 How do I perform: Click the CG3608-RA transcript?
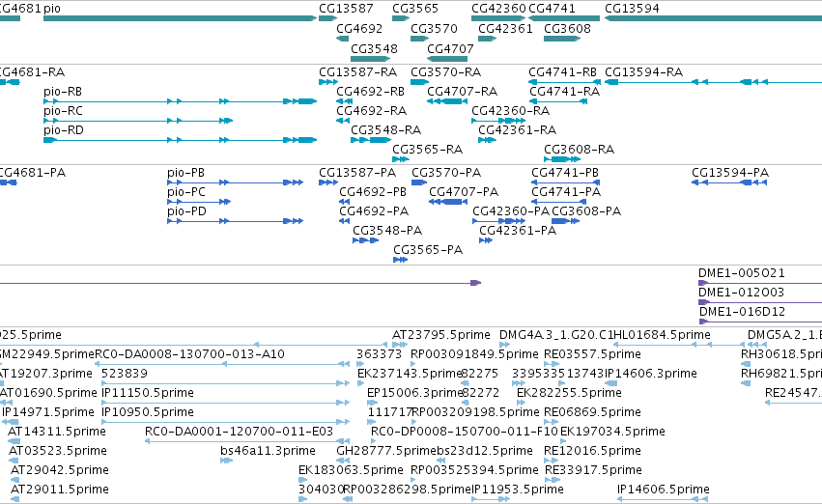pyautogui.click(x=562, y=159)
